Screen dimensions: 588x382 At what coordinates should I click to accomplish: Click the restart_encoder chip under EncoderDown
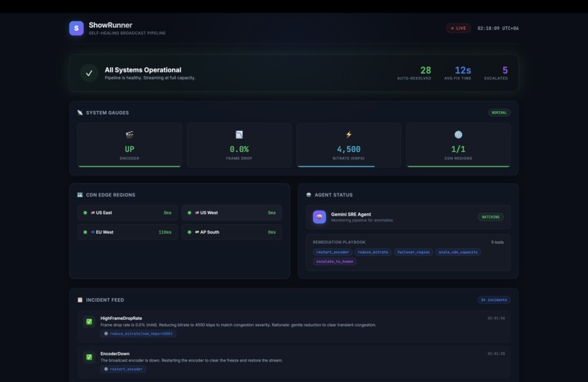coord(123,369)
